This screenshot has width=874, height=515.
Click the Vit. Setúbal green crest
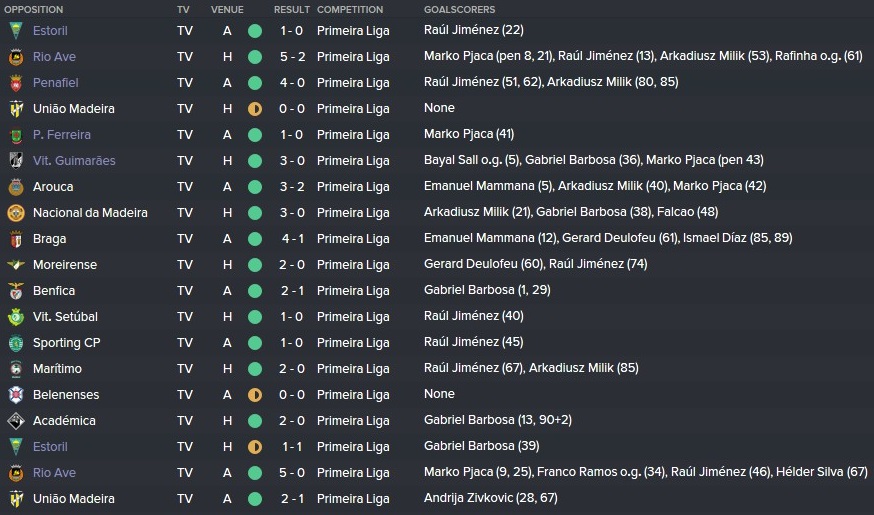coord(16,317)
